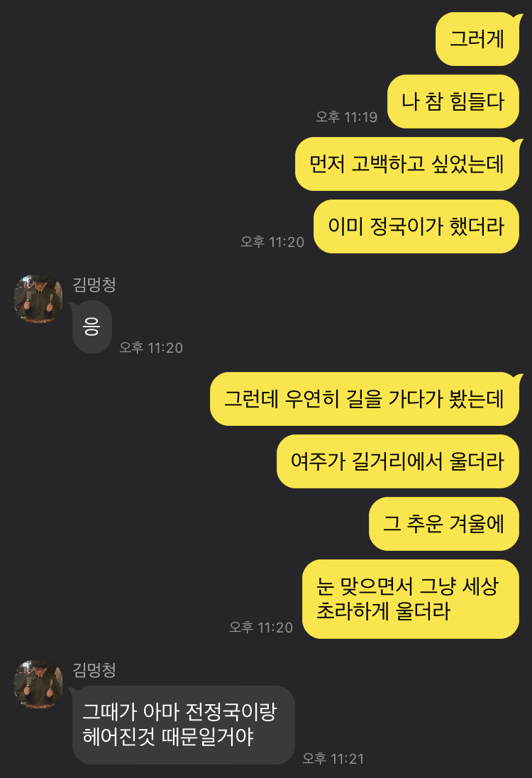Viewport: 532px width, 778px height.
Task: Click timestamp beside '이미 정국이가 했더라' bubble
Action: tap(272, 242)
